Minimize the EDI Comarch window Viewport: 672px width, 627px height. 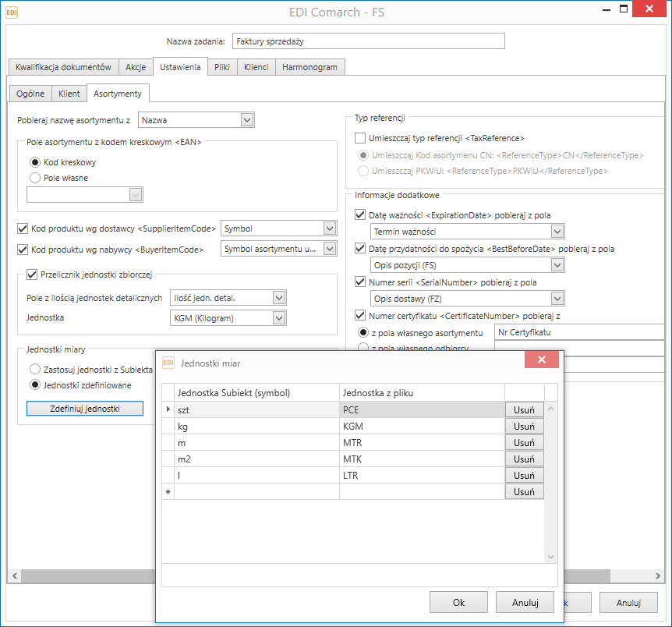607,9
